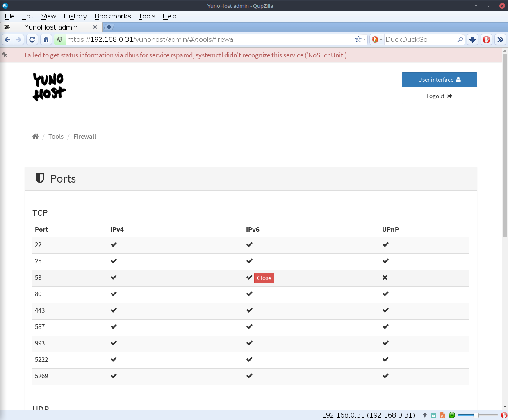The height and width of the screenshot is (420, 508).
Task: Click the IPv4 checkmark for port 5222
Action: 114,359
